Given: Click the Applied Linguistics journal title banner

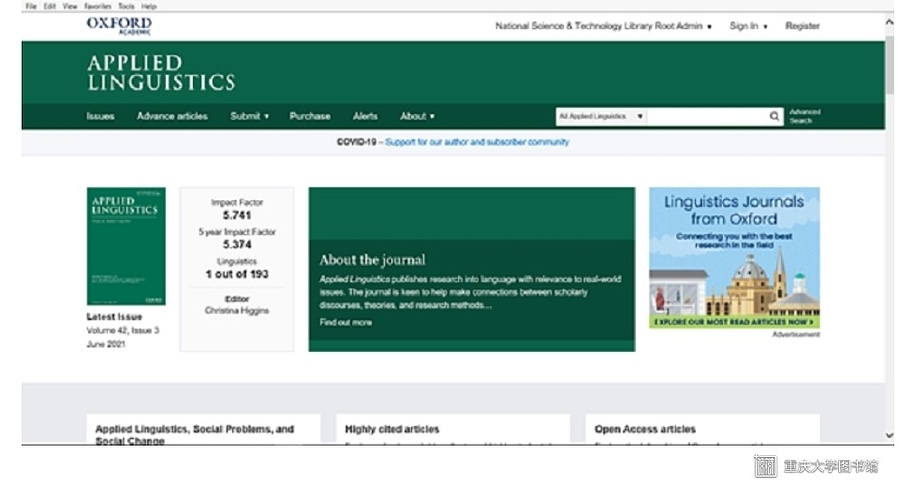Looking at the screenshot, I should pyautogui.click(x=161, y=73).
